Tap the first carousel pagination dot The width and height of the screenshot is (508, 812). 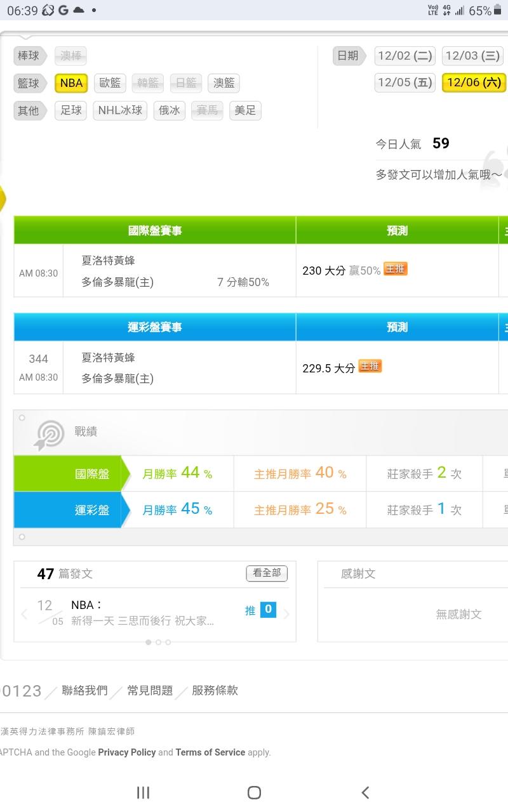click(x=149, y=642)
